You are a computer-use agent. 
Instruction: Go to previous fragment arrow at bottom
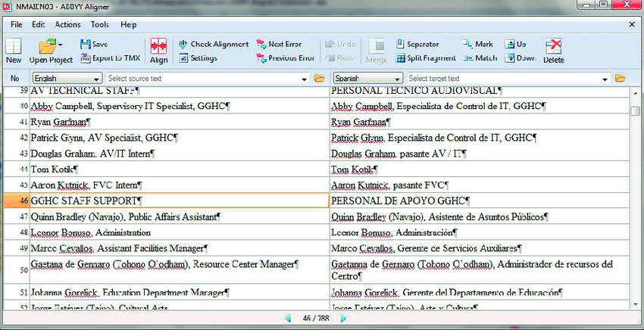[x=287, y=319]
